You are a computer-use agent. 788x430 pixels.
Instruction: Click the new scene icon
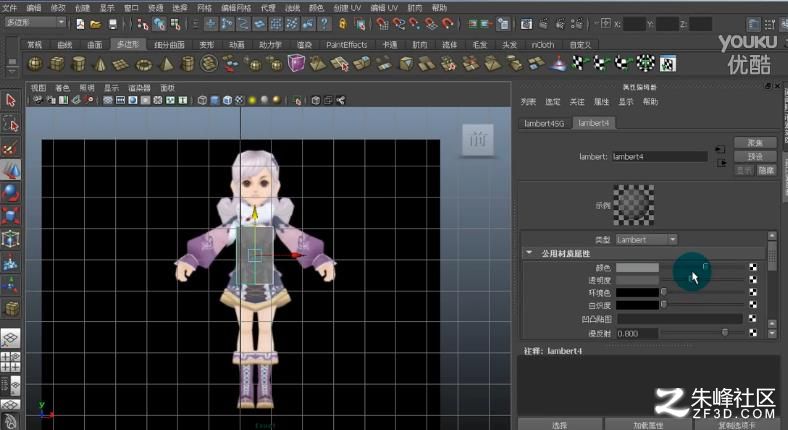coord(80,24)
